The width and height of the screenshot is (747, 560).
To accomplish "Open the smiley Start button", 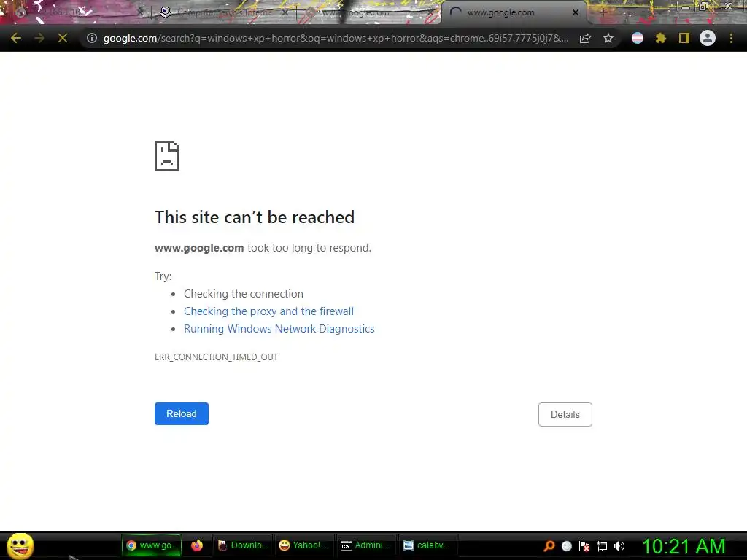I will tap(20, 545).
